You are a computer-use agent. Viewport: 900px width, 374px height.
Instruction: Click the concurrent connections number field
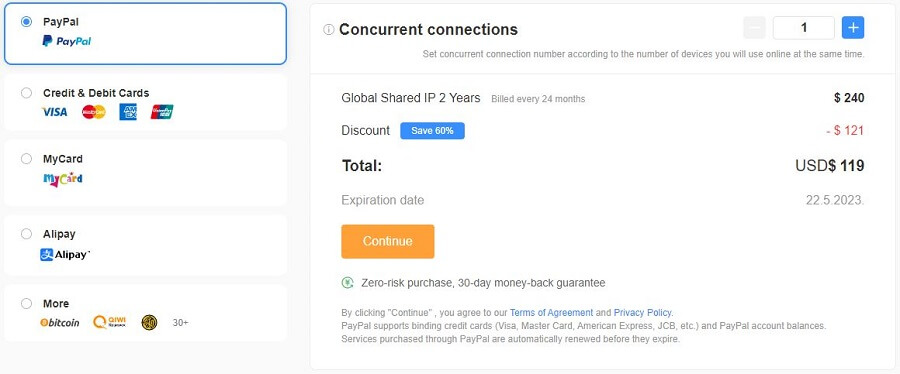pos(804,28)
